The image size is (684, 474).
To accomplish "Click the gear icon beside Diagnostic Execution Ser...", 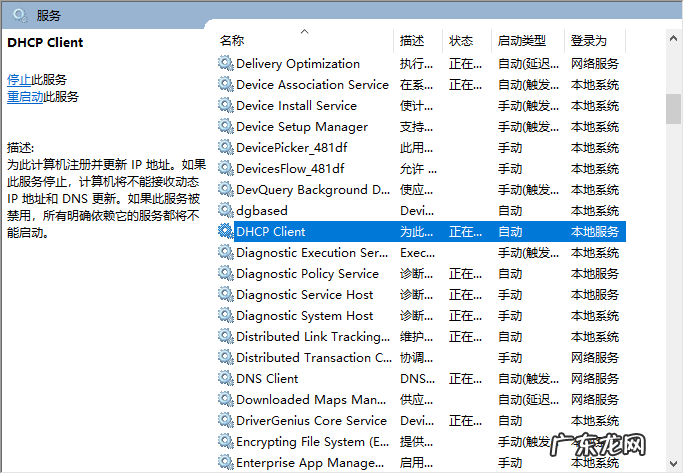I will click(x=226, y=252).
